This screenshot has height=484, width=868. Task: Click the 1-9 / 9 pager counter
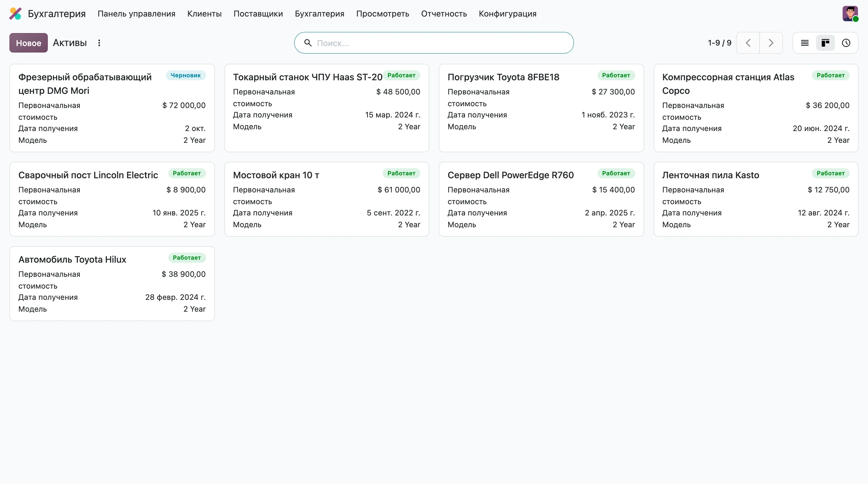[x=719, y=43]
